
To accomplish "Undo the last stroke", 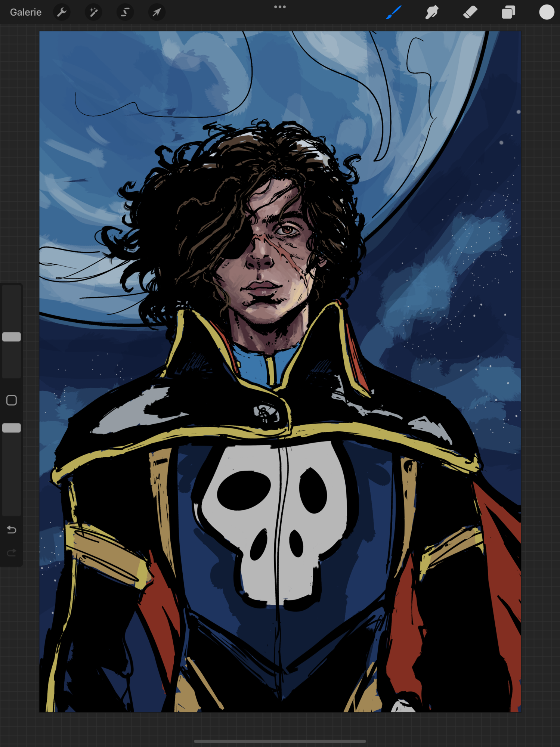I will click(x=12, y=530).
